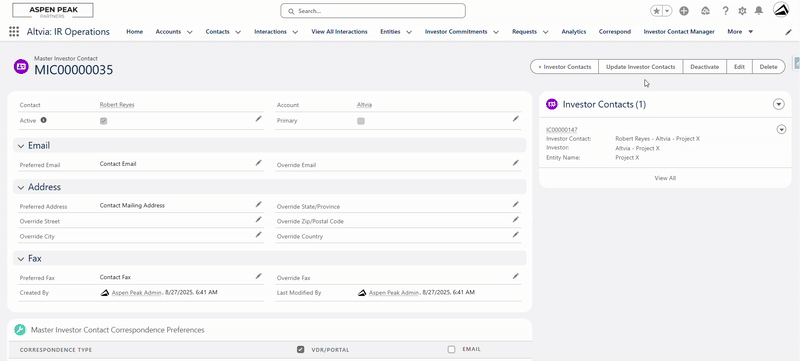The image size is (800, 361).
Task: Expand the Entities navigation dropdown chevron
Action: (x=409, y=32)
